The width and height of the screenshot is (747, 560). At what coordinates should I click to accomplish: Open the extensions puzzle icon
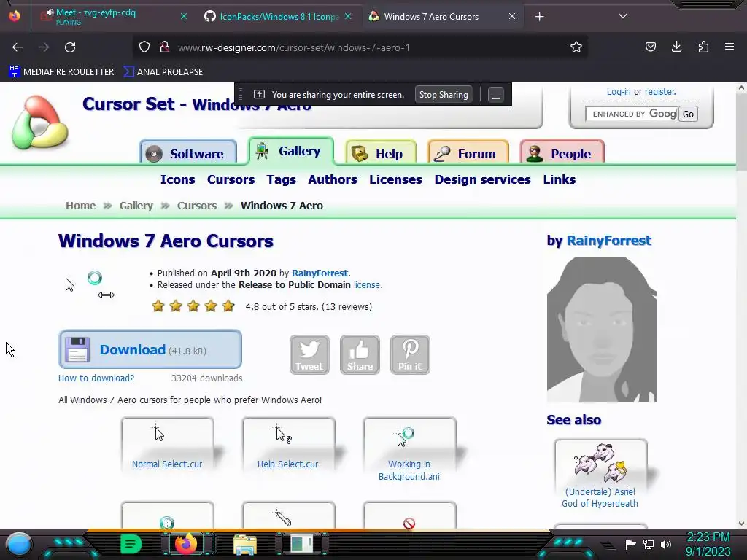[703, 47]
